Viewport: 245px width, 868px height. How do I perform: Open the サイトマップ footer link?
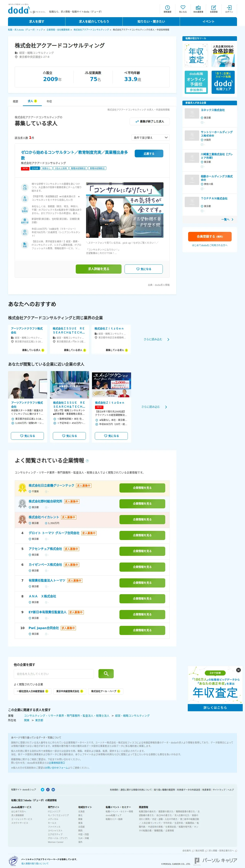[x=219, y=789]
